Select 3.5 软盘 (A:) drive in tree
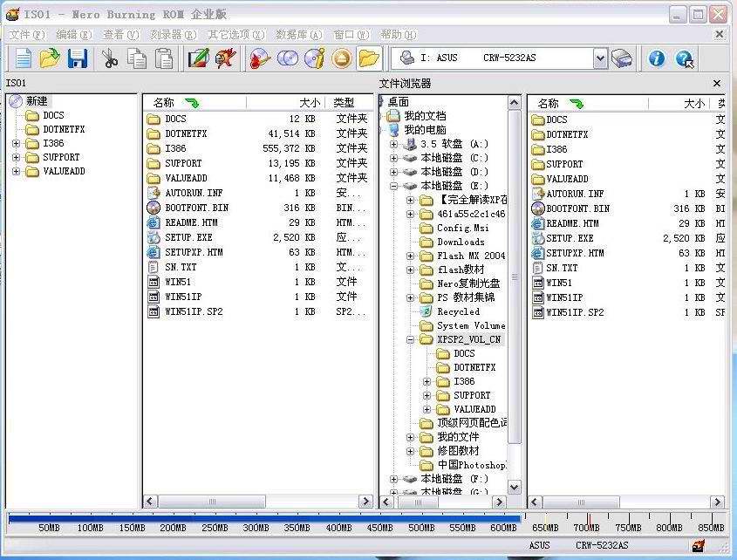The image size is (737, 560). click(x=454, y=144)
